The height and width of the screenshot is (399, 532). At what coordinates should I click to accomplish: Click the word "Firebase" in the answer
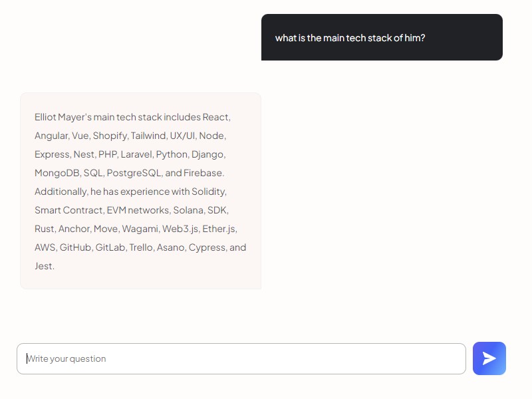(203, 173)
